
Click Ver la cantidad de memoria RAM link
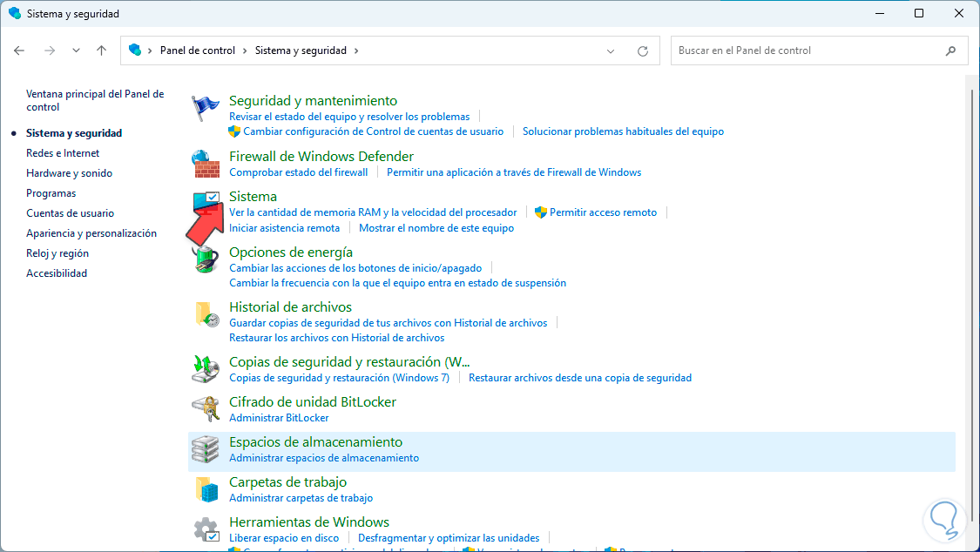tap(373, 212)
